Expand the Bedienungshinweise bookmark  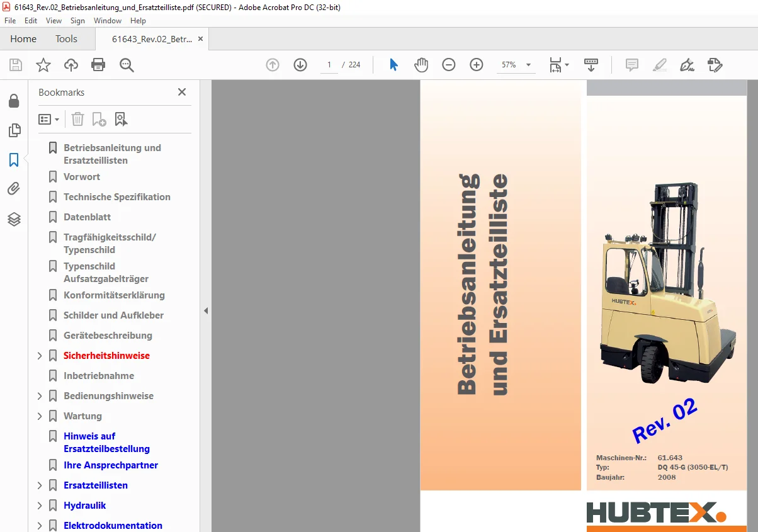coord(40,396)
